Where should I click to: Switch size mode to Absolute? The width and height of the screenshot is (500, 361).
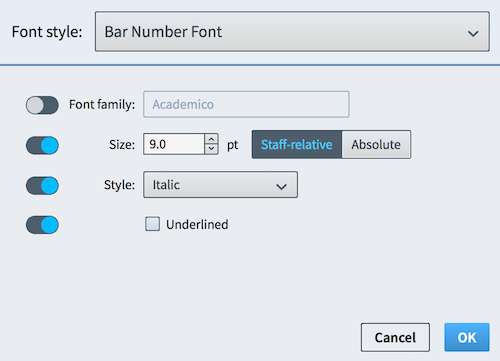376,144
